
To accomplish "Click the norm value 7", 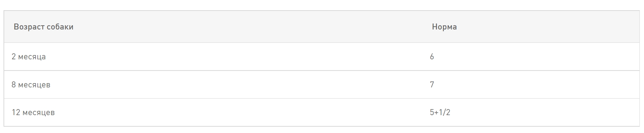I will [x=432, y=85].
